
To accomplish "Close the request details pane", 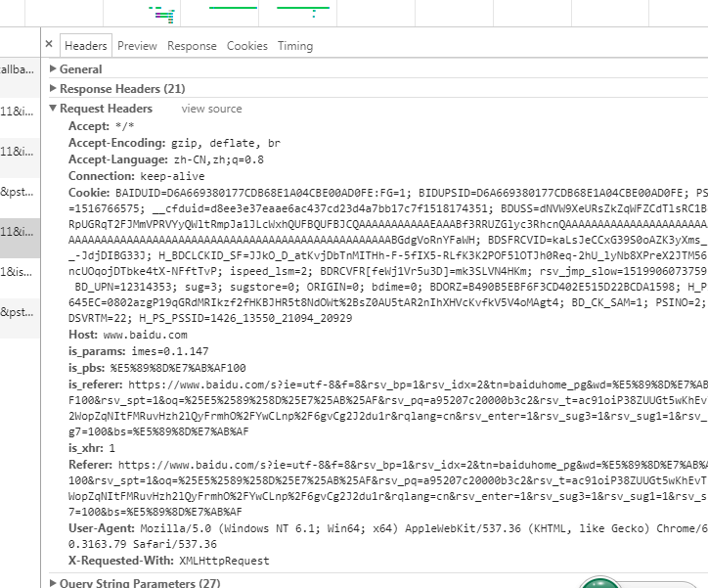I will (49, 44).
